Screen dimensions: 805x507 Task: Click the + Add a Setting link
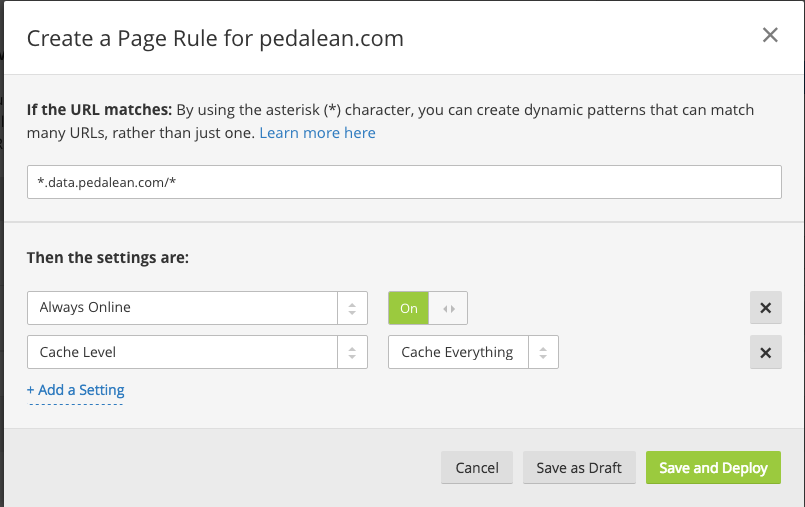(76, 390)
